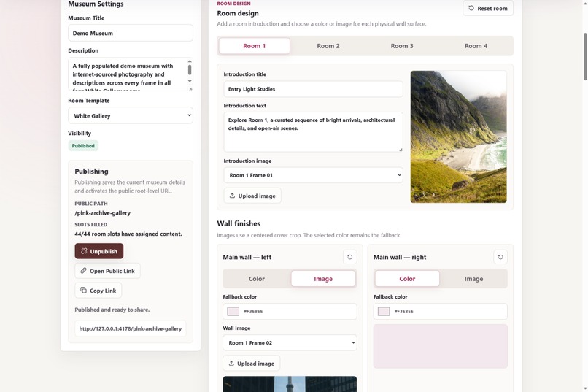This screenshot has height=392, width=588.
Task: Focus the Museum Title input field
Action: coord(131,33)
